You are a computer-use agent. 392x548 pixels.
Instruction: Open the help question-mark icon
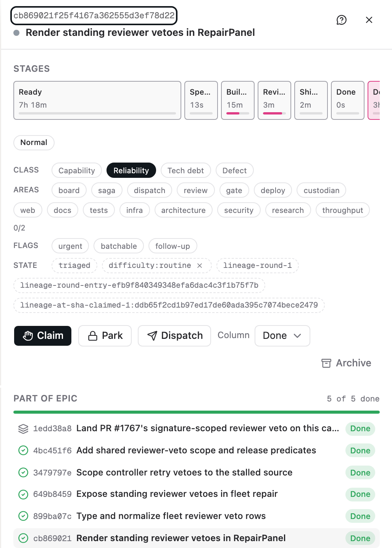(341, 20)
